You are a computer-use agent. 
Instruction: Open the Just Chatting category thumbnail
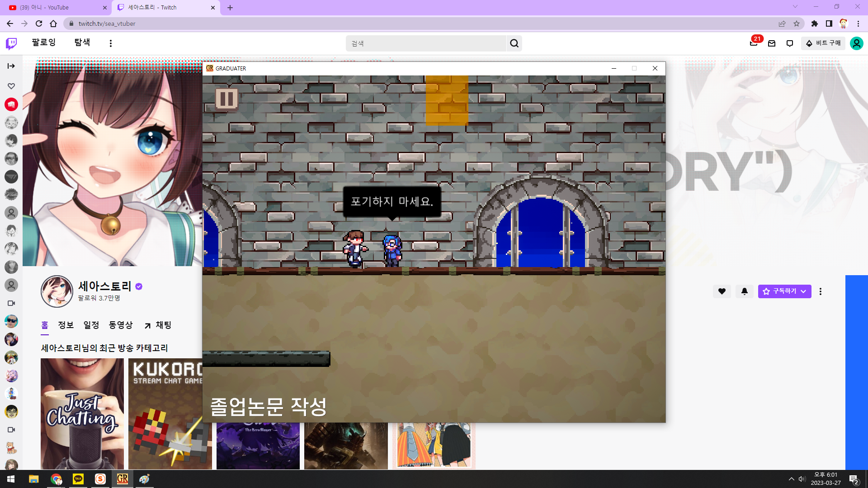pyautogui.click(x=82, y=413)
